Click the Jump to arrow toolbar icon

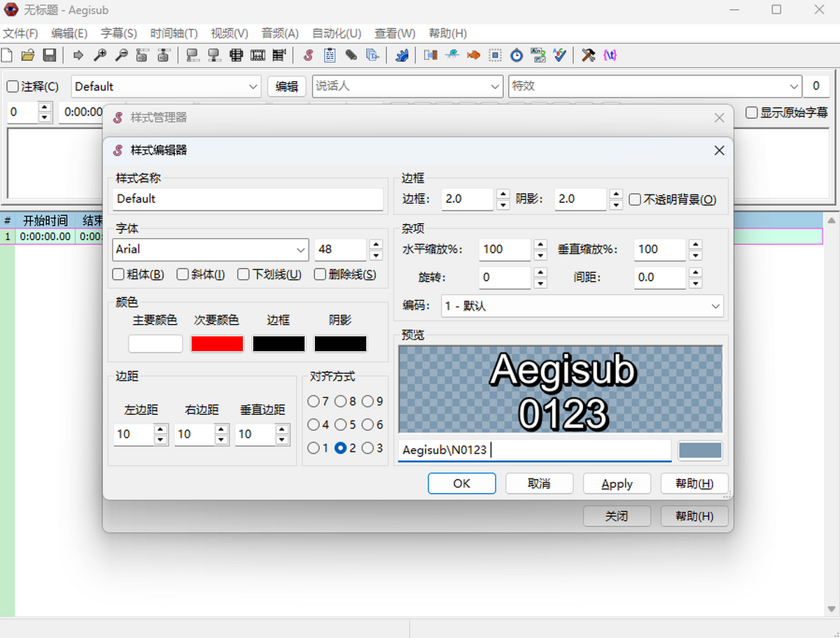[78, 55]
